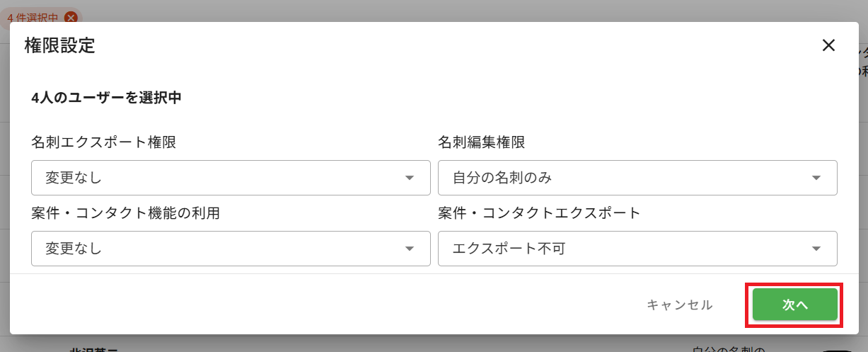
Task: Click the キャンセル button
Action: tap(680, 305)
